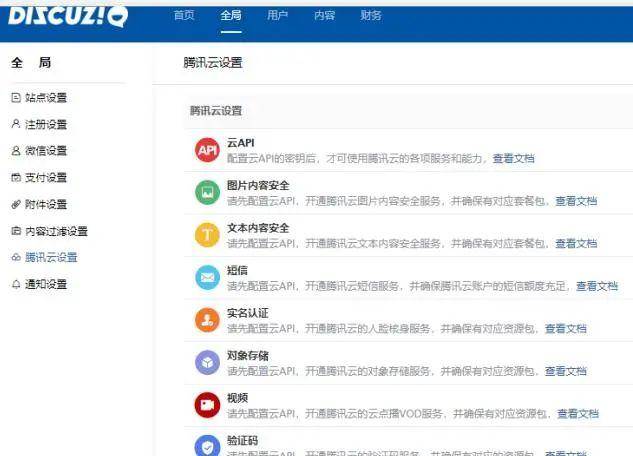This screenshot has width=633, height=456.
Task: Select 腾讯云设置 sidebar entry
Action: click(x=51, y=257)
